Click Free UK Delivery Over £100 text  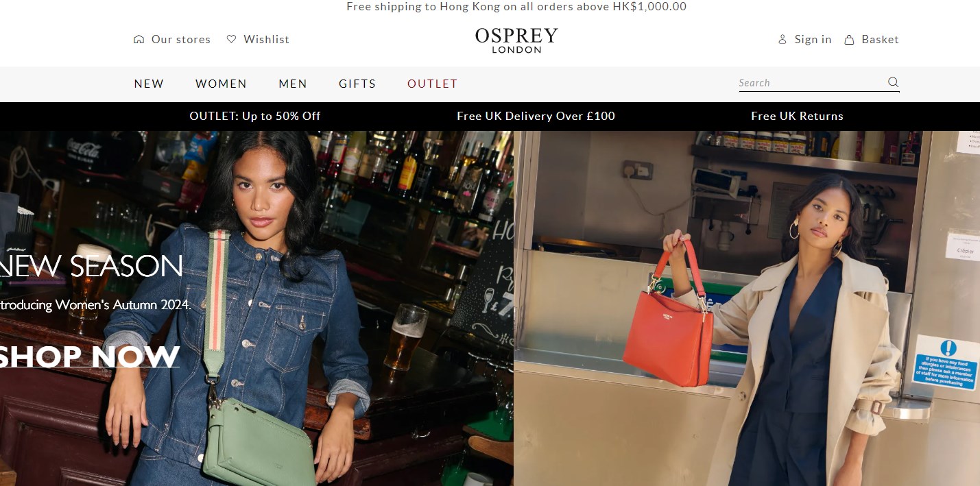[536, 116]
